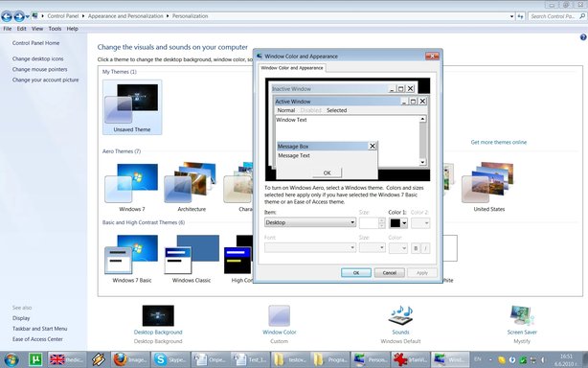Screen dimensions: 588x368
Task: Open the font Color dropdown
Action: 398,247
